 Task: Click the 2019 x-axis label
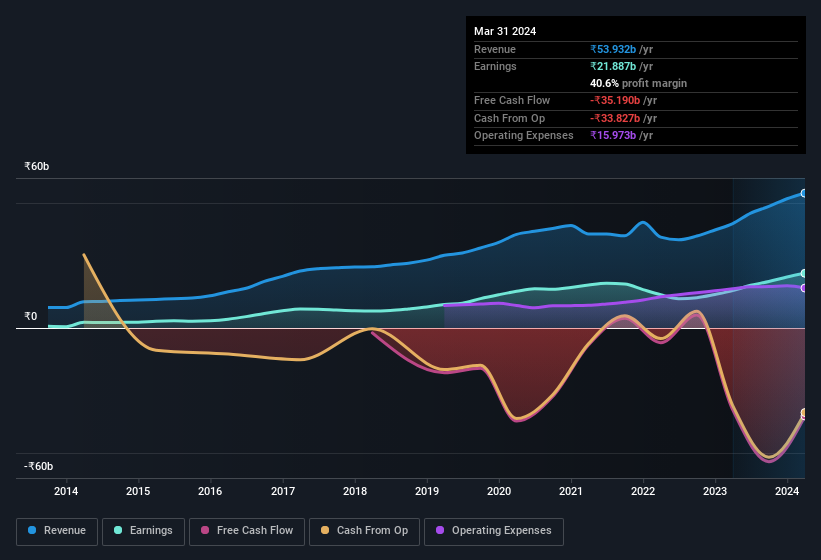427,491
